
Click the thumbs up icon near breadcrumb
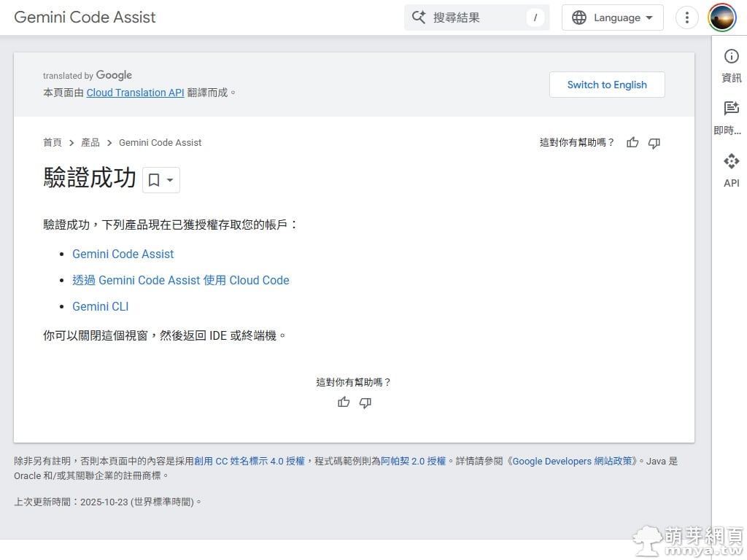coord(632,143)
